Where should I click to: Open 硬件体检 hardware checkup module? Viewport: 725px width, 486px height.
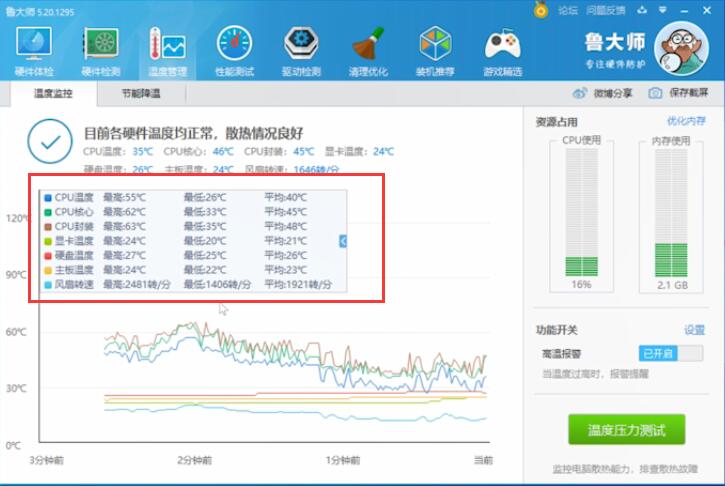coord(33,50)
